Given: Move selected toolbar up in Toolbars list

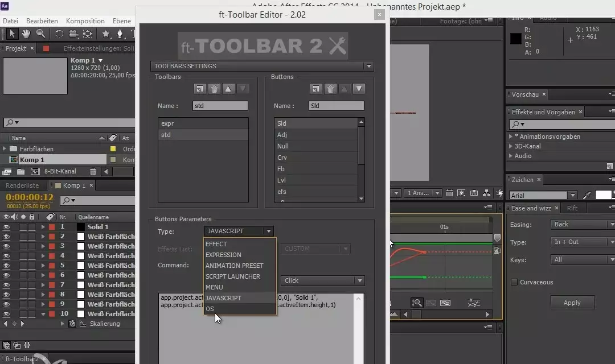Looking at the screenshot, I should point(228,89).
